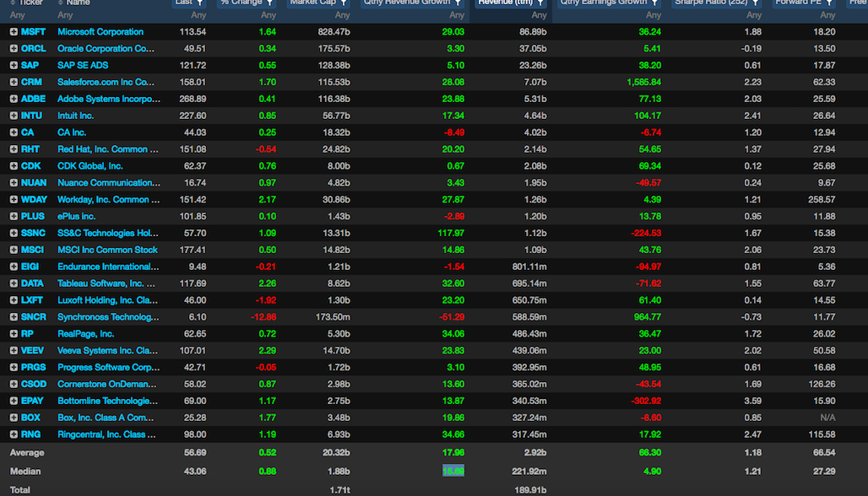The width and height of the screenshot is (868, 496).
Task: Click the Any filter under Name
Action: coord(65,15)
